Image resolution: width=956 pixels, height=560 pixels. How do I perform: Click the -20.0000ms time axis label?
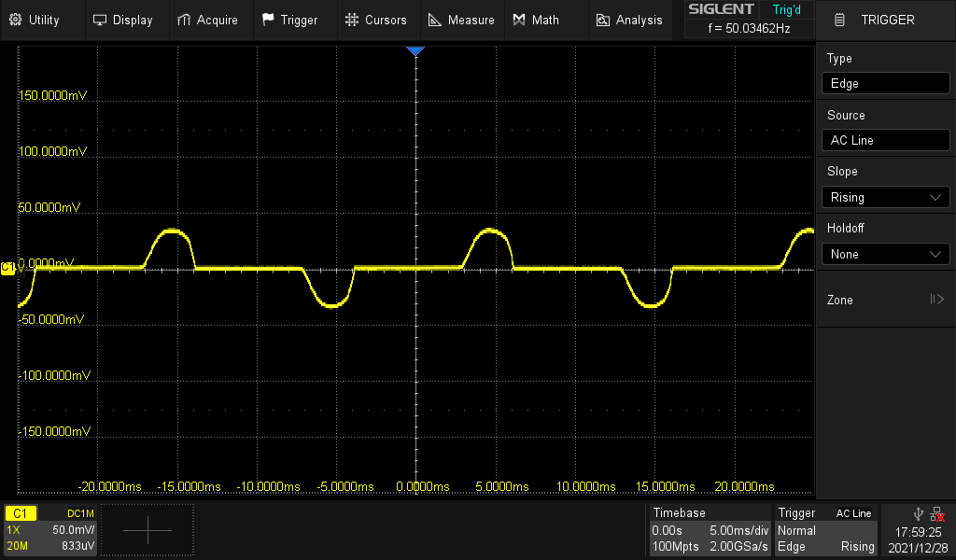(110, 487)
